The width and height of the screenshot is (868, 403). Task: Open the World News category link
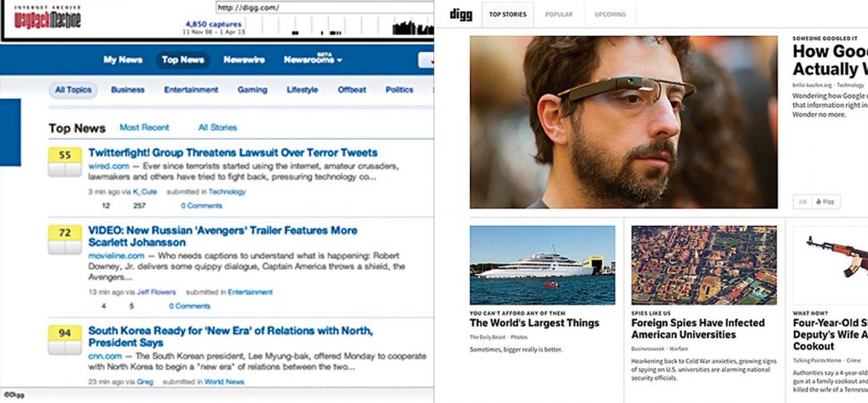pyautogui.click(x=225, y=382)
